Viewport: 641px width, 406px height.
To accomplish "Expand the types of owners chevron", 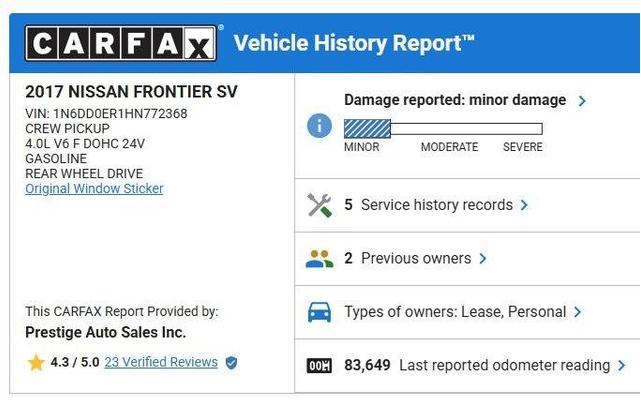I will tap(577, 312).
